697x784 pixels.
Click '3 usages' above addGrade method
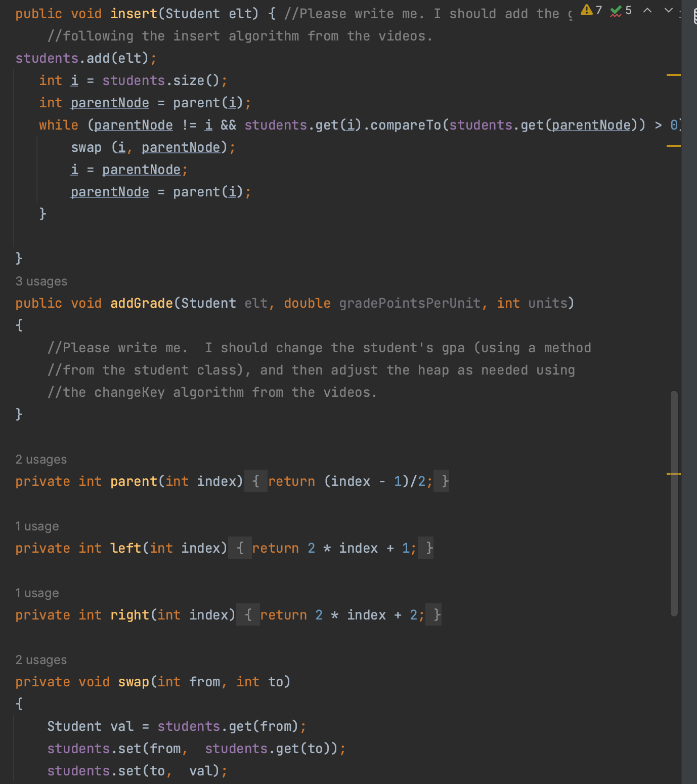41,281
